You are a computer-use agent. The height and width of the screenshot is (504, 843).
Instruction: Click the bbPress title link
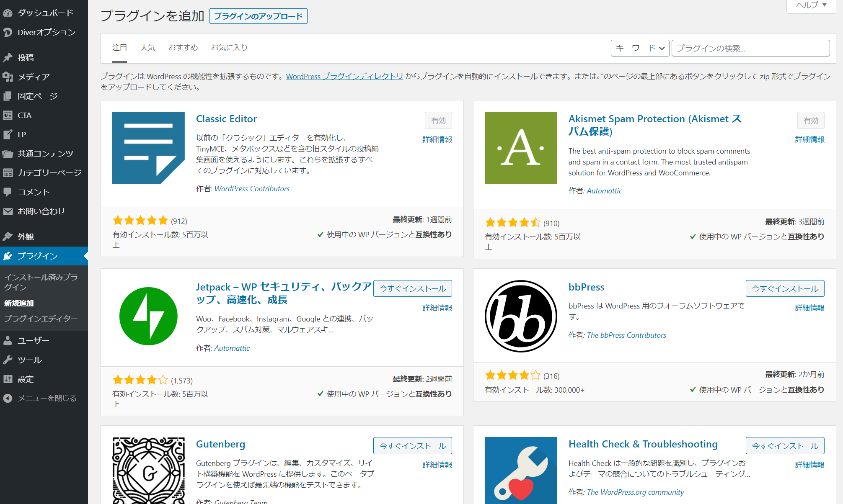pyautogui.click(x=586, y=287)
